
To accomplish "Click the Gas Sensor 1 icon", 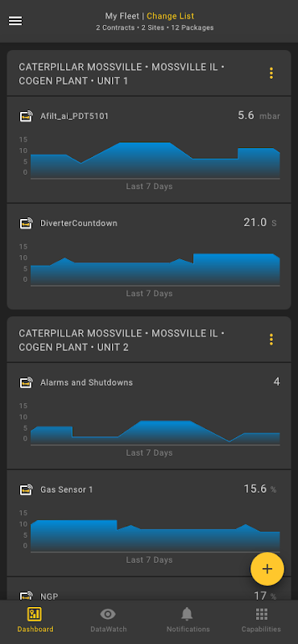I will (27, 489).
